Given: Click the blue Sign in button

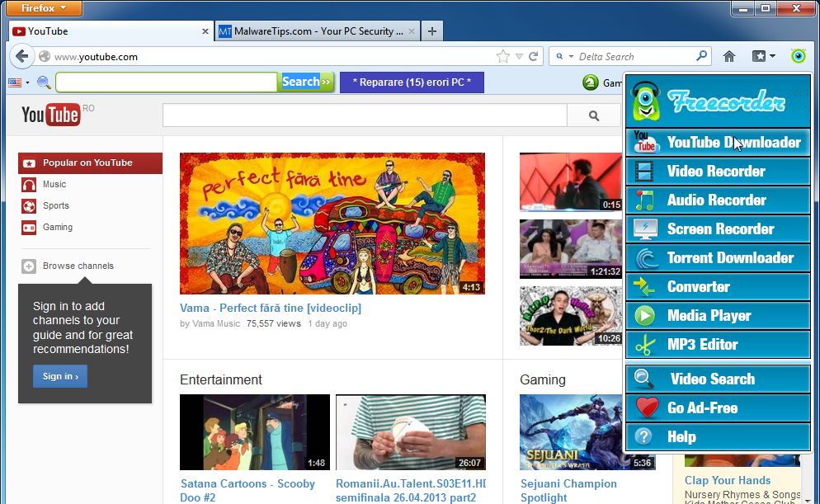Looking at the screenshot, I should pos(59,376).
